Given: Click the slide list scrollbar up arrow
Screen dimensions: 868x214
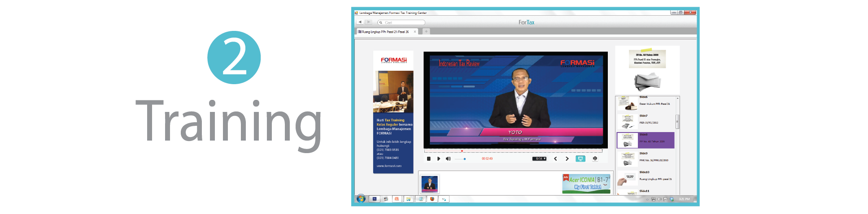Looking at the screenshot, I should [x=677, y=98].
